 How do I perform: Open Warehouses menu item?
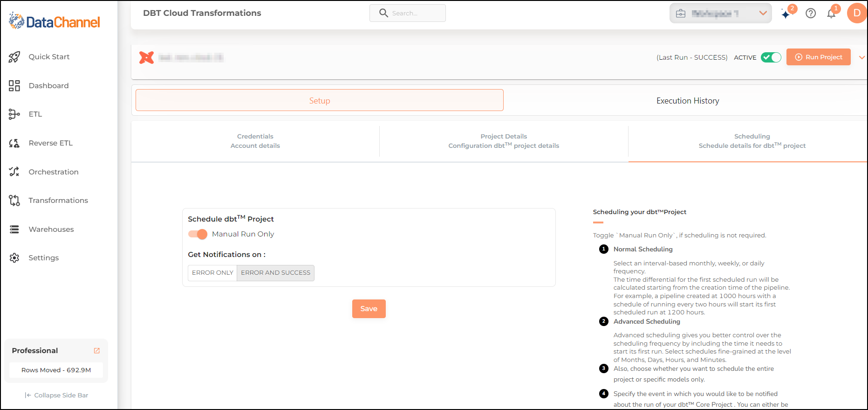tap(51, 229)
